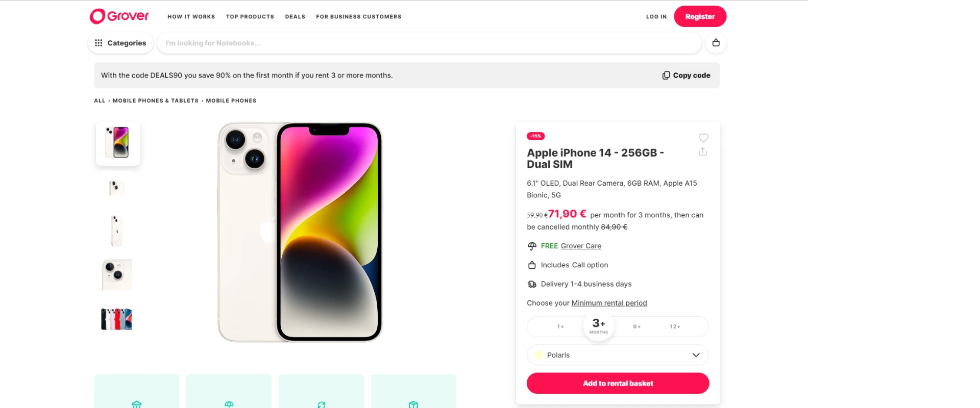
Task: Select the Polaris color swatch
Action: [539, 355]
